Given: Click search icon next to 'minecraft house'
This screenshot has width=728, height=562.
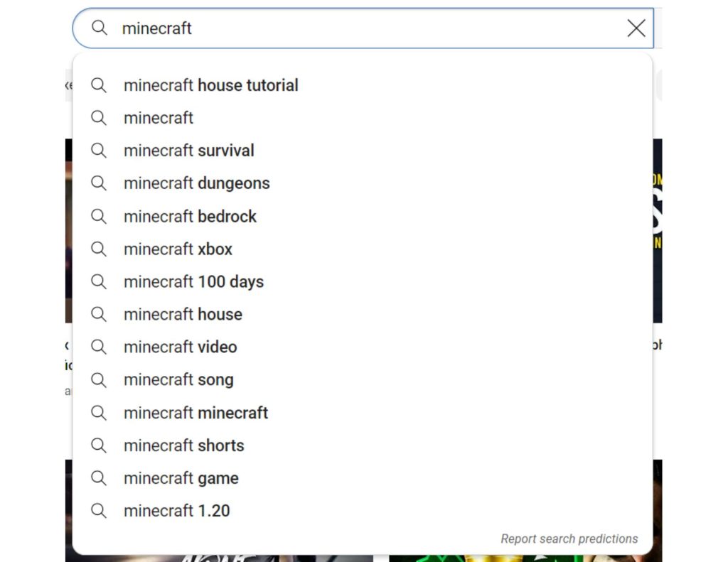Looking at the screenshot, I should click(98, 315).
